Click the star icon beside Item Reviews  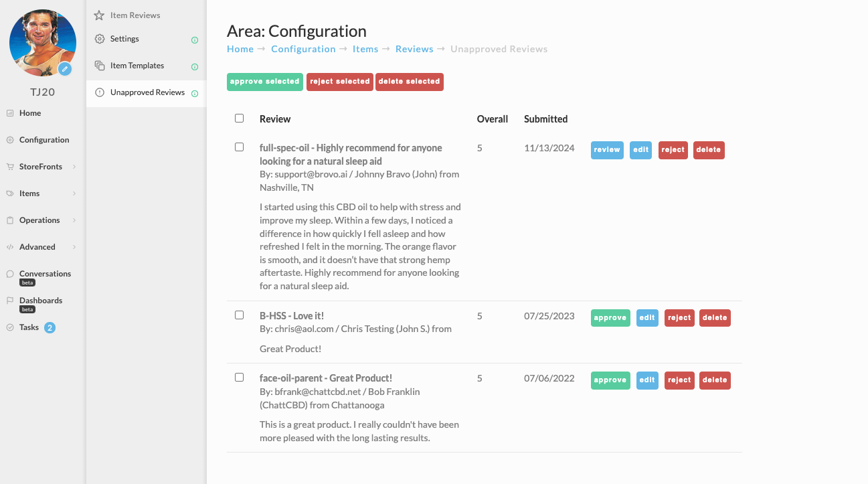point(99,15)
